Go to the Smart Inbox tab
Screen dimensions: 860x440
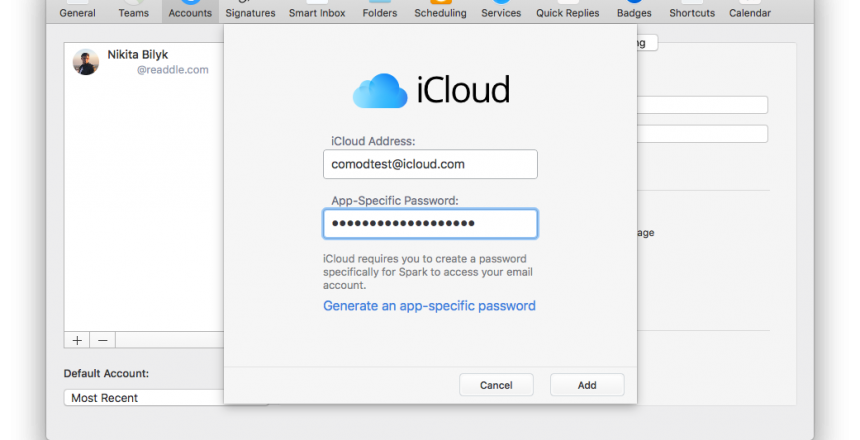[317, 11]
